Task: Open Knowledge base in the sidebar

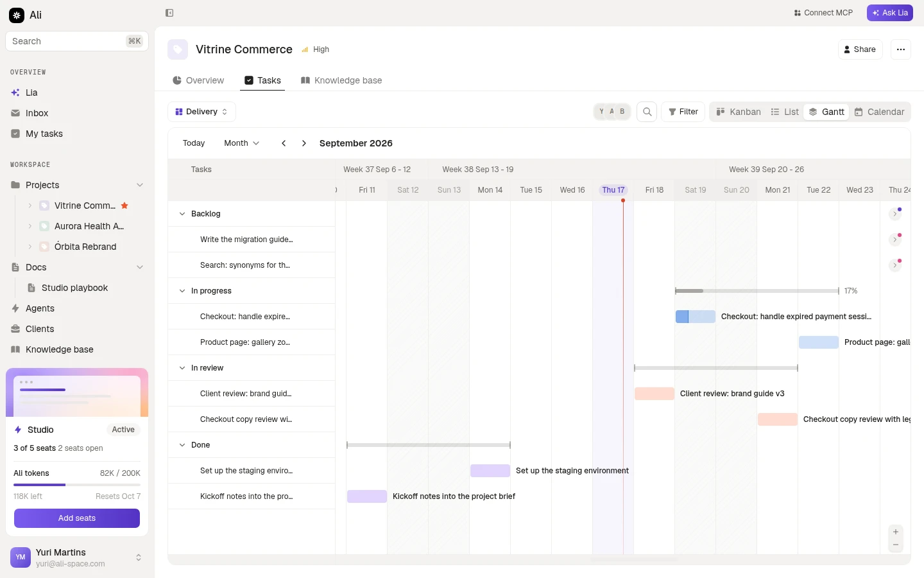Action: coord(77,349)
